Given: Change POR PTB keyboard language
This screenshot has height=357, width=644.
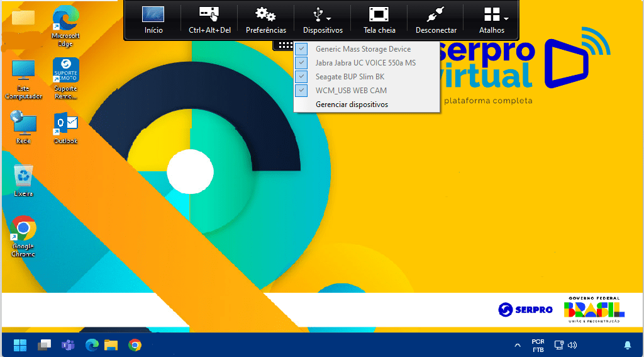Looking at the screenshot, I should click(538, 346).
